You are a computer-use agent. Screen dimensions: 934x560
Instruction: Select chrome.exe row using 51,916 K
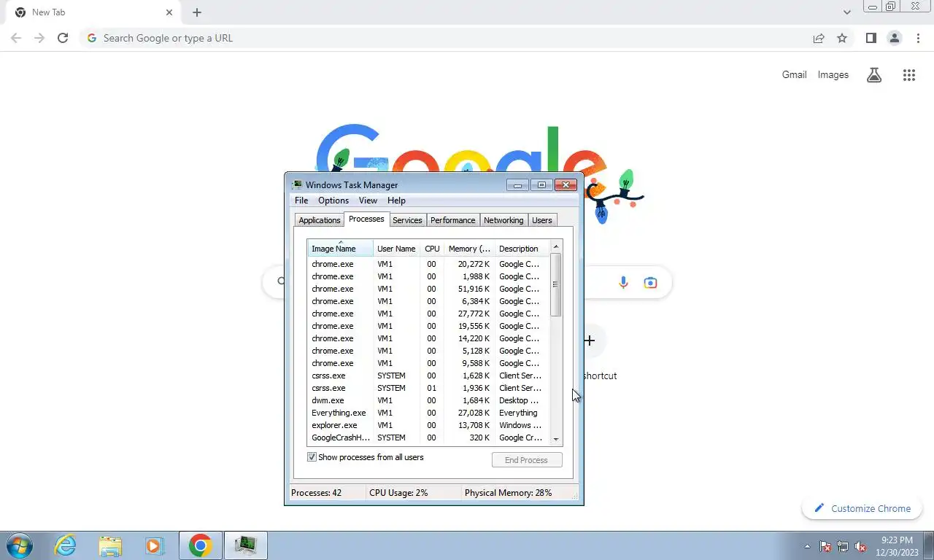(428, 289)
